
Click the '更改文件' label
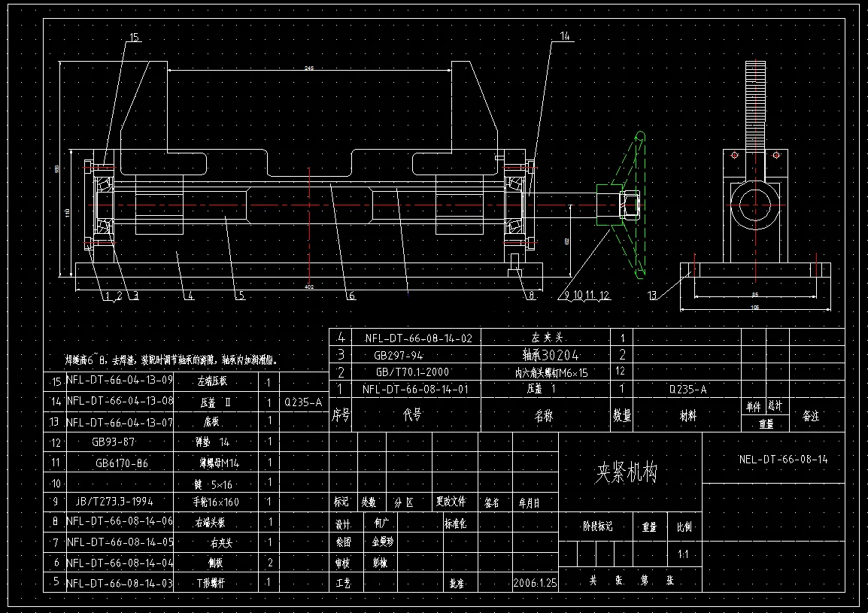[451, 501]
